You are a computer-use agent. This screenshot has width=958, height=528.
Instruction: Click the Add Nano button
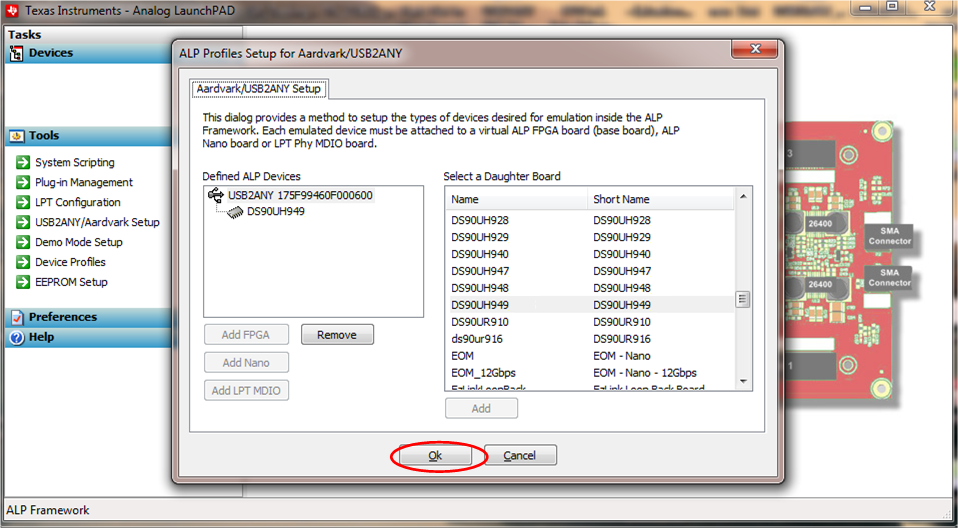[246, 363]
